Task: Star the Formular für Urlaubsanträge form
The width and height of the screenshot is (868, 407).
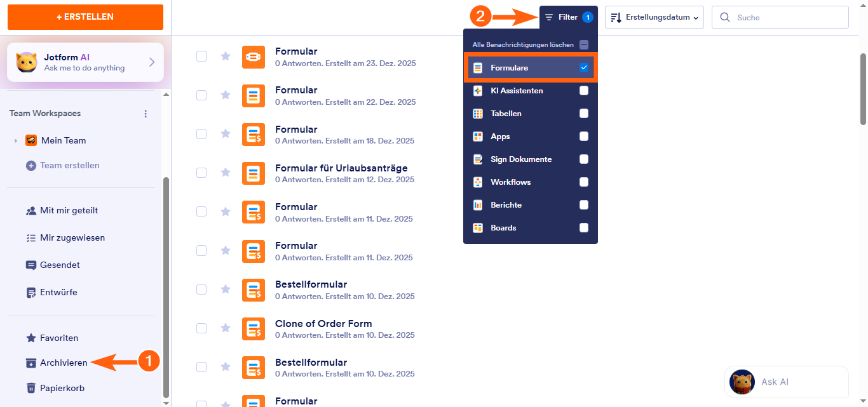Action: click(225, 172)
